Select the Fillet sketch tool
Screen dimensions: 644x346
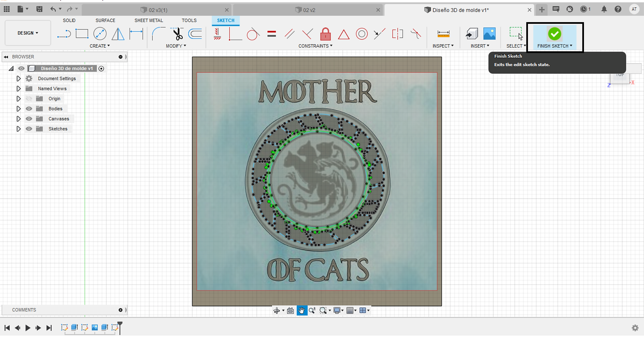pos(158,34)
